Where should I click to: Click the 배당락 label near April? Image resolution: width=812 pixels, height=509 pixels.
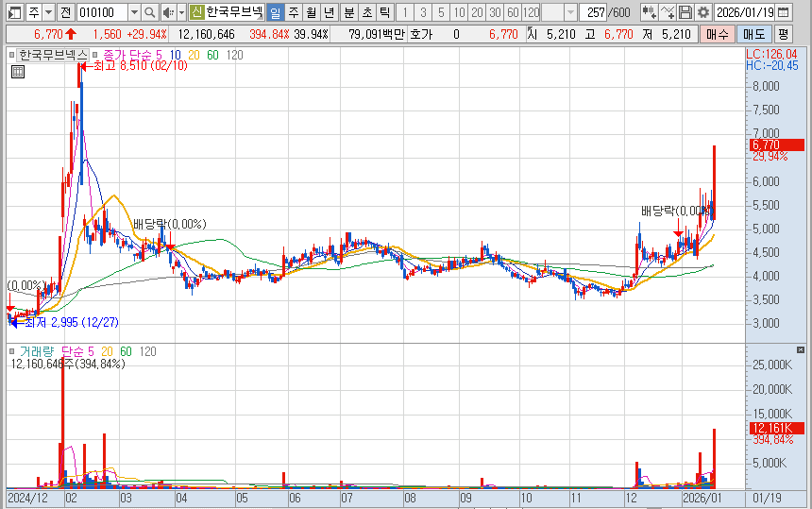(170, 224)
